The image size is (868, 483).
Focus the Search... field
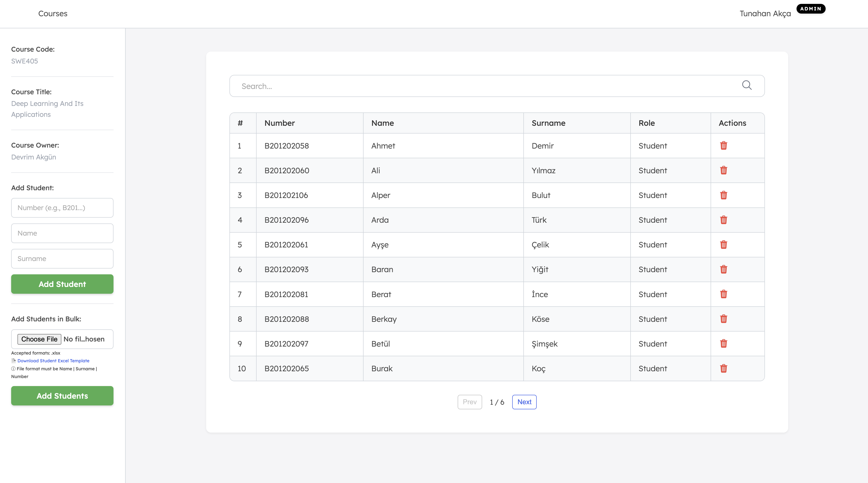coord(497,86)
